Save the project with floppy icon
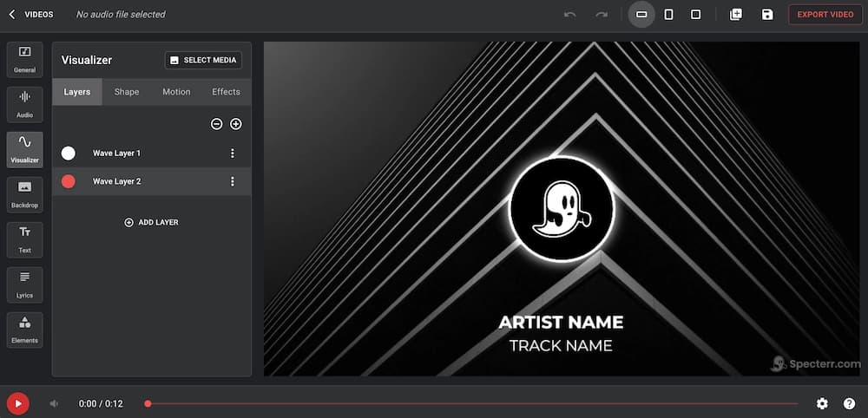The width and height of the screenshot is (868, 418). [x=767, y=15]
